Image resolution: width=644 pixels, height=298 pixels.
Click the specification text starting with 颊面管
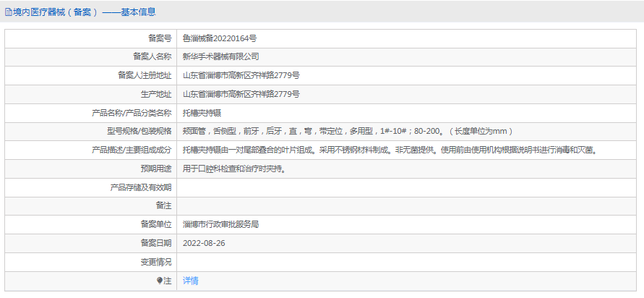coord(348,132)
